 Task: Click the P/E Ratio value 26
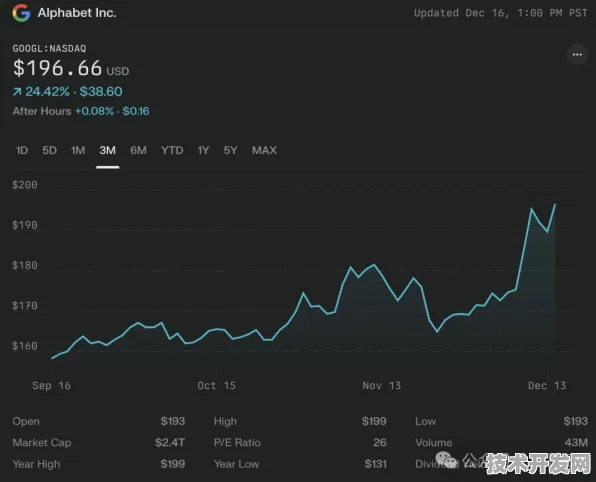pyautogui.click(x=380, y=442)
